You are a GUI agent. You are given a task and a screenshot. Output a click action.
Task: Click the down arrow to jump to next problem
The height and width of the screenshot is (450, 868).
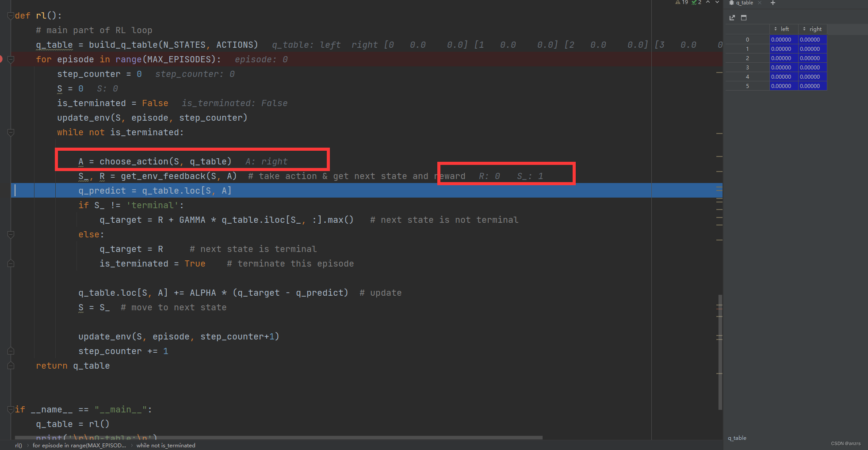[x=717, y=3]
